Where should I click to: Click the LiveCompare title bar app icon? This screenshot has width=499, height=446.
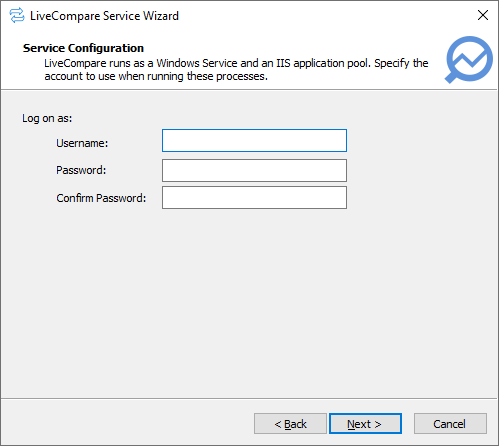click(17, 16)
